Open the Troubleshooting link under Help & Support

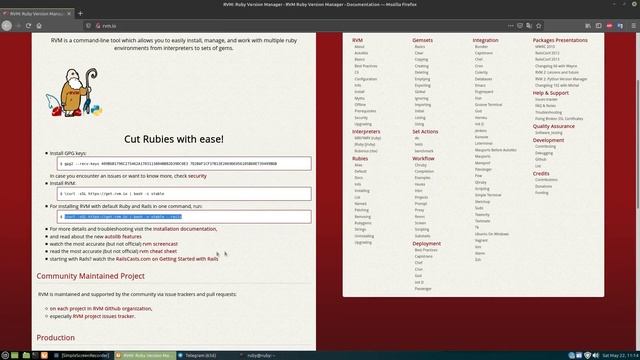(549, 112)
